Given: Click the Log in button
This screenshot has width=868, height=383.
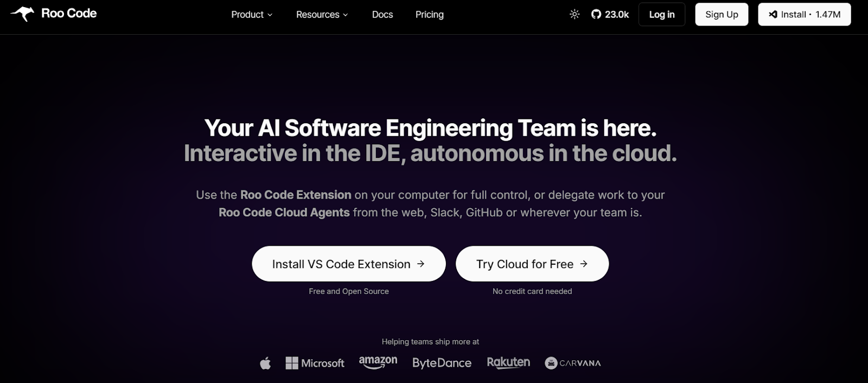Looking at the screenshot, I should (x=661, y=14).
